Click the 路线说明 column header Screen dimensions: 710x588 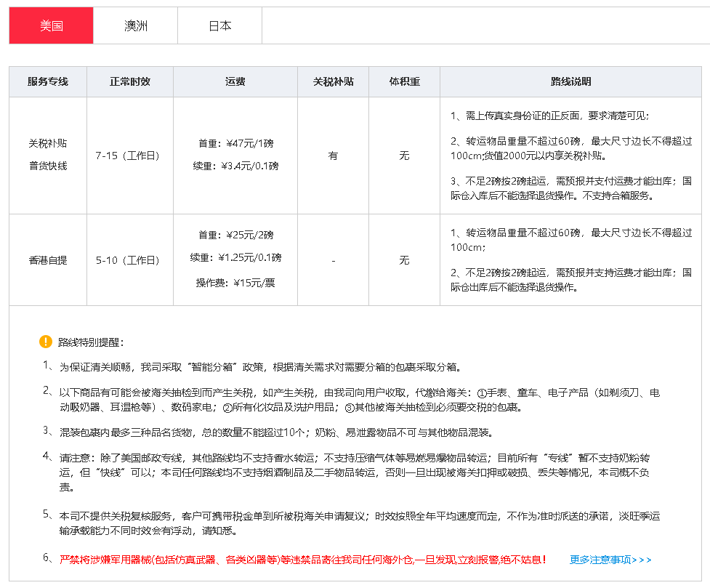click(570, 82)
